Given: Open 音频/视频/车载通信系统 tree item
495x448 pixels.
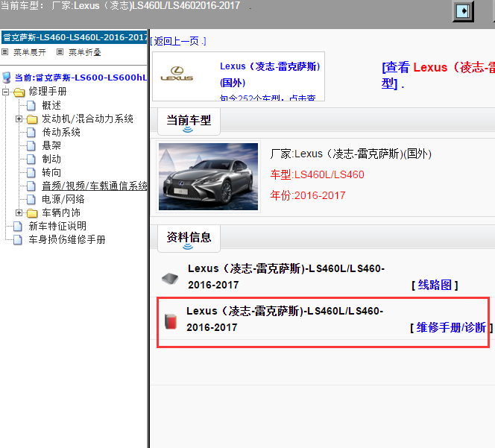Looking at the screenshot, I should (x=95, y=186).
